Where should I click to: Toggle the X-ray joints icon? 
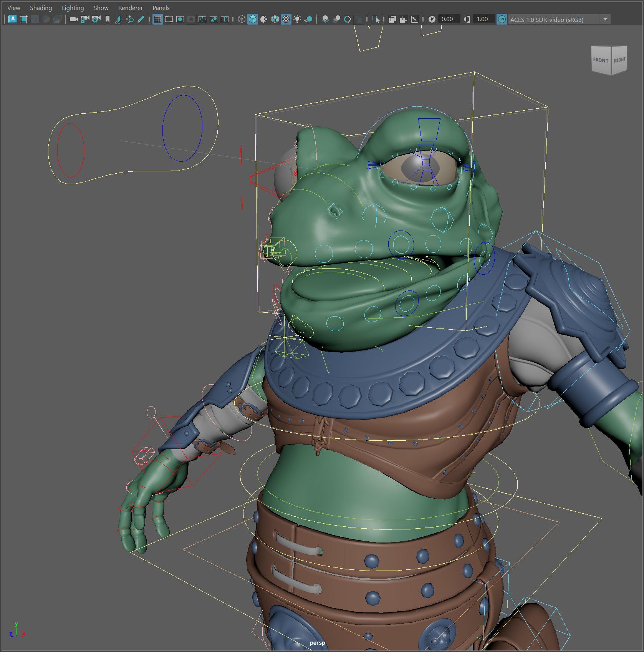pos(415,19)
